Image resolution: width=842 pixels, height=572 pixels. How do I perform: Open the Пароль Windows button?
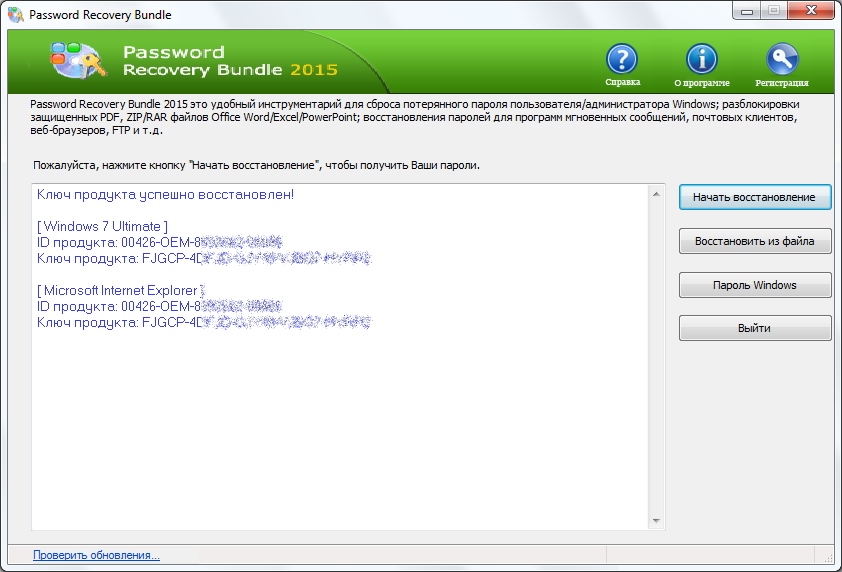pyautogui.click(x=755, y=285)
